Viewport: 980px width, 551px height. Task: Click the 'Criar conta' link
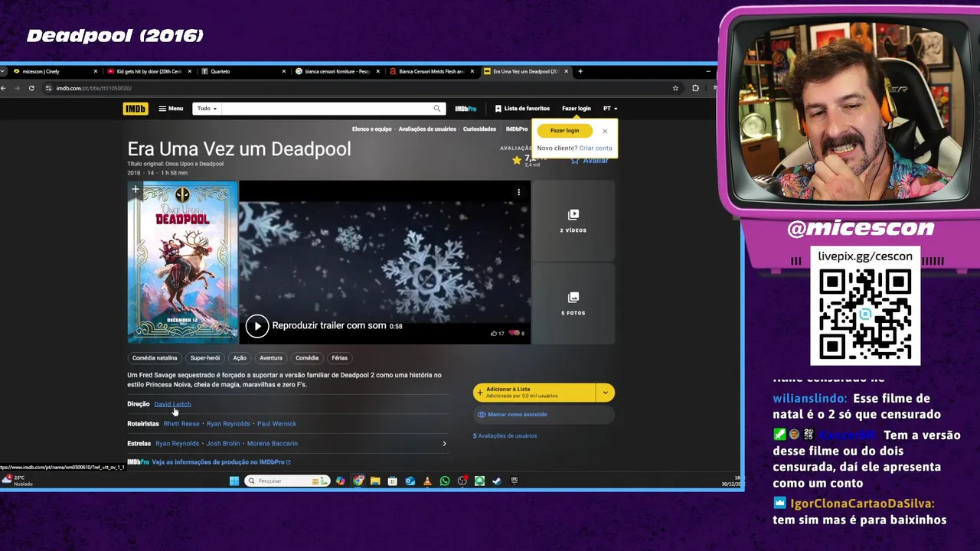coord(596,148)
